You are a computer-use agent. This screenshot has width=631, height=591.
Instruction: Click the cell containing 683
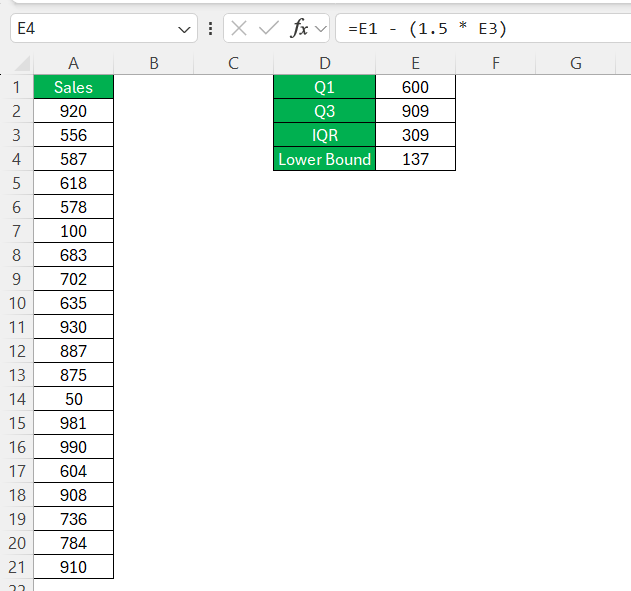coord(74,255)
